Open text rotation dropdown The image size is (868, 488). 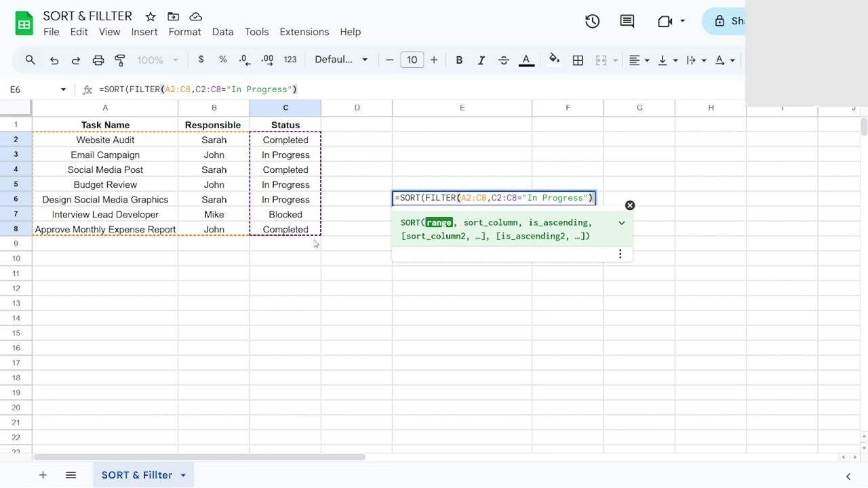(x=725, y=60)
